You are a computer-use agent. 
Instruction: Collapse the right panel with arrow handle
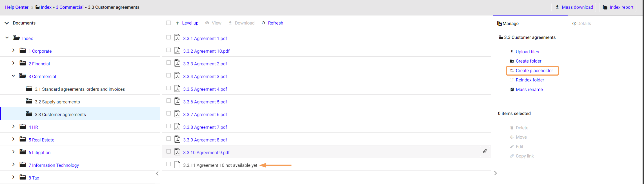pos(496,173)
